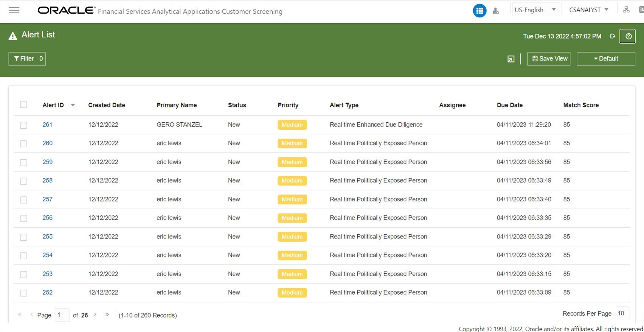
Task: Click Save View button
Action: tap(549, 59)
